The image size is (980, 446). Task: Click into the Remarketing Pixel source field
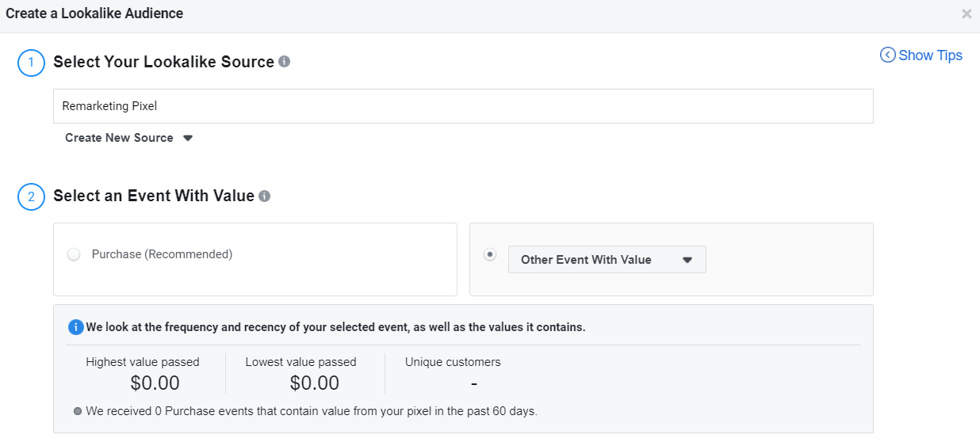pyautogui.click(x=463, y=106)
